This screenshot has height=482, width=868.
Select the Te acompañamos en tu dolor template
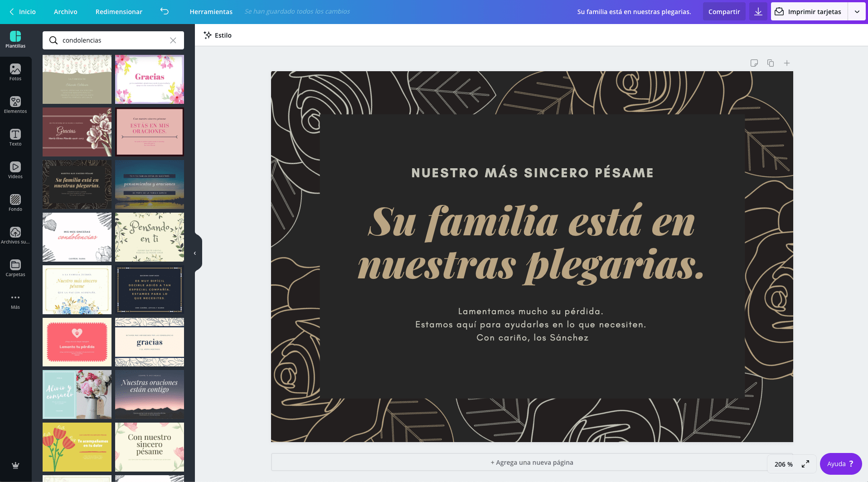[77, 447]
